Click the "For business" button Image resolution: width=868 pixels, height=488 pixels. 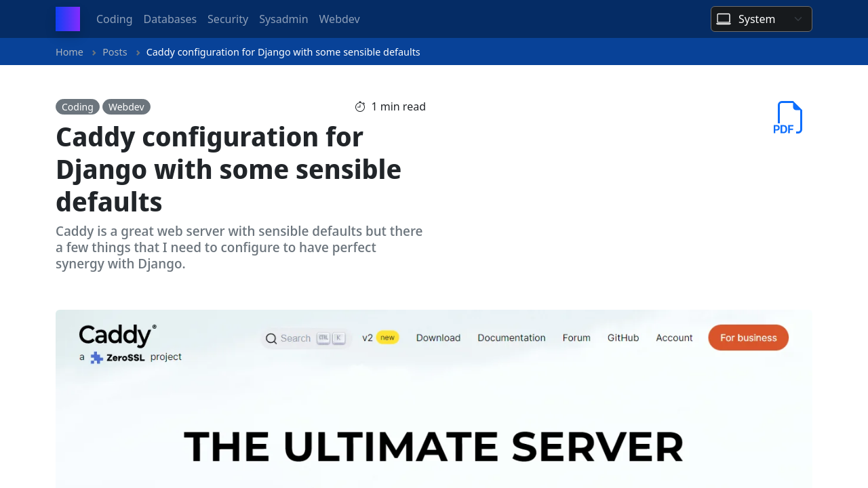748,338
